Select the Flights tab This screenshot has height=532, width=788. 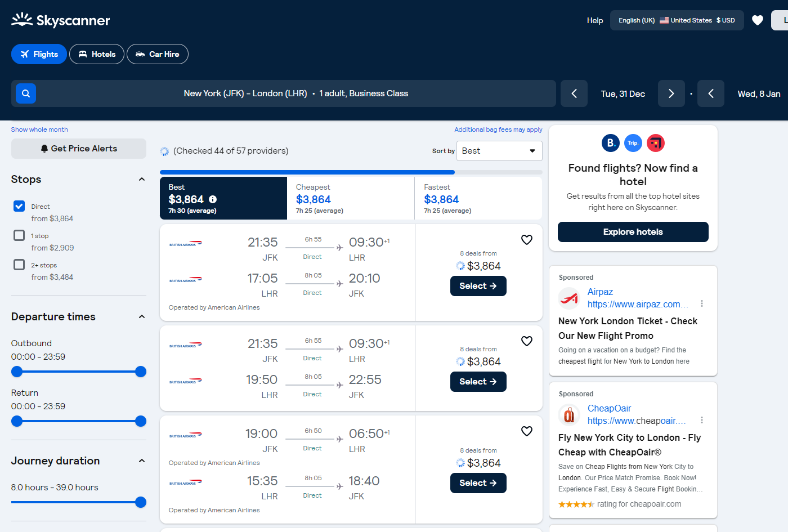[x=39, y=54]
